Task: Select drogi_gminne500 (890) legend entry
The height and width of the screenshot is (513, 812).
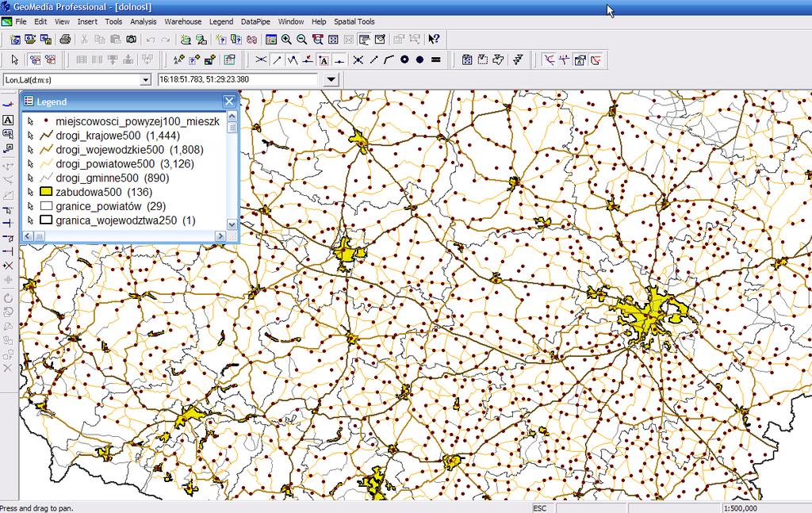Action: 113,178
